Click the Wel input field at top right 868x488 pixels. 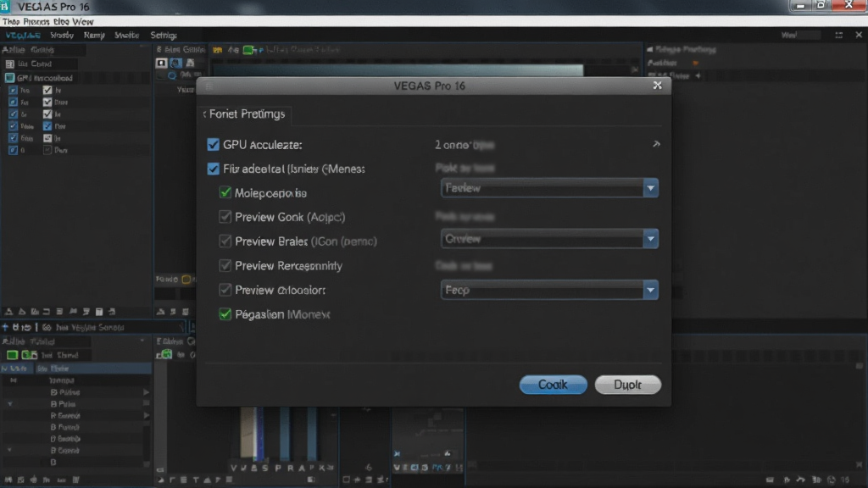800,35
